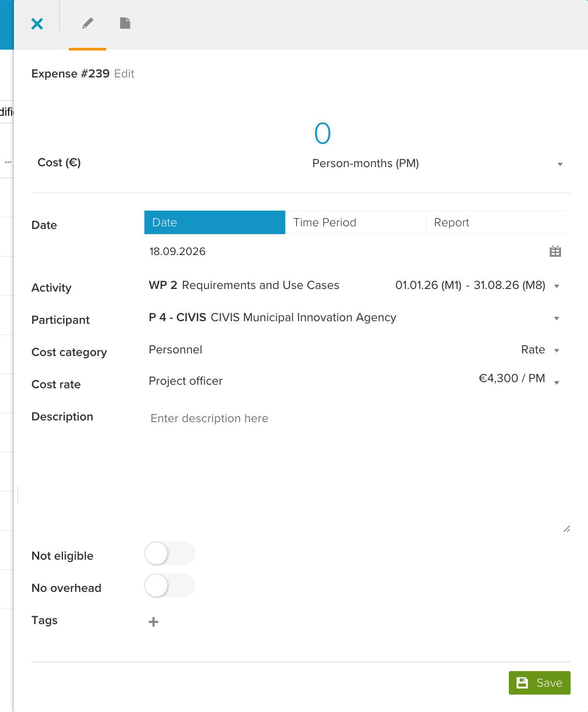Click the 01.01.26 (M1) - 31.08.26 (M8) range

(x=470, y=285)
